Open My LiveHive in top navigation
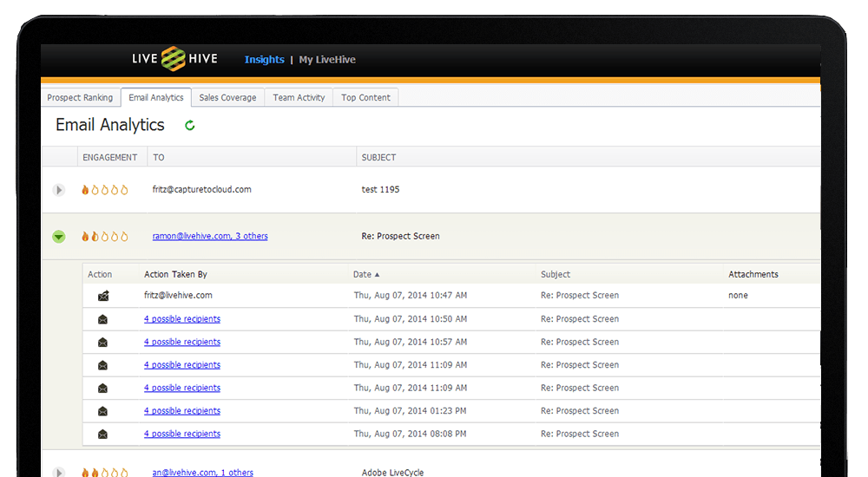 tap(327, 59)
